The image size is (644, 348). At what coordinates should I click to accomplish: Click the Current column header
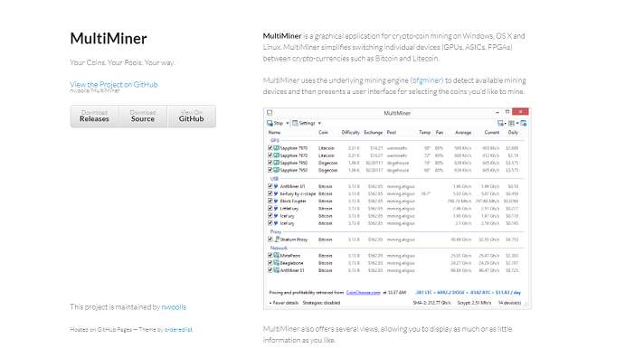coord(492,132)
